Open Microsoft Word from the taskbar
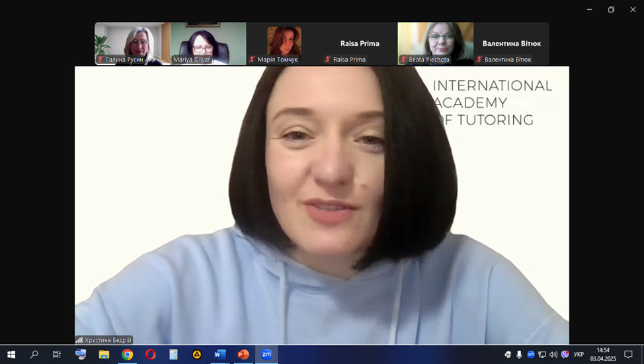Screen dimensions: 644x364 [220, 355]
